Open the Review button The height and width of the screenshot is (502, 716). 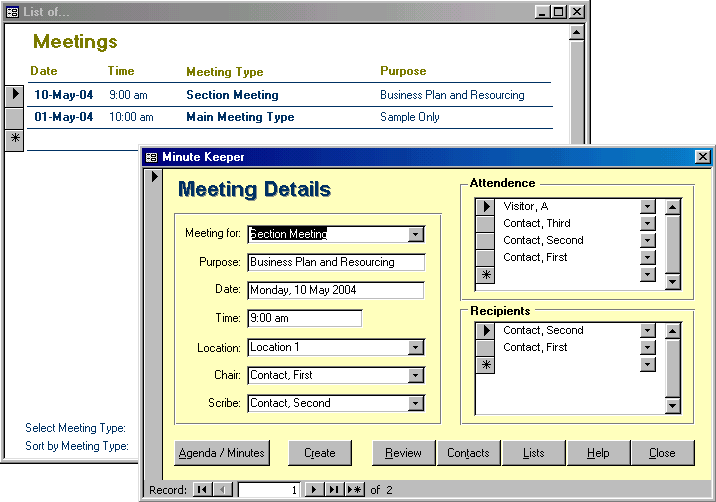[x=403, y=453]
